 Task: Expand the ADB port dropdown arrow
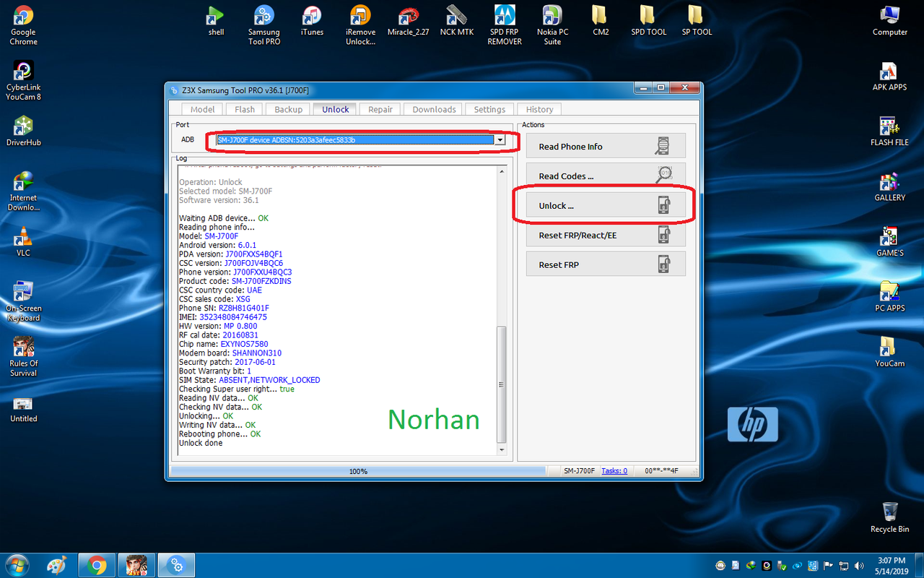(499, 140)
